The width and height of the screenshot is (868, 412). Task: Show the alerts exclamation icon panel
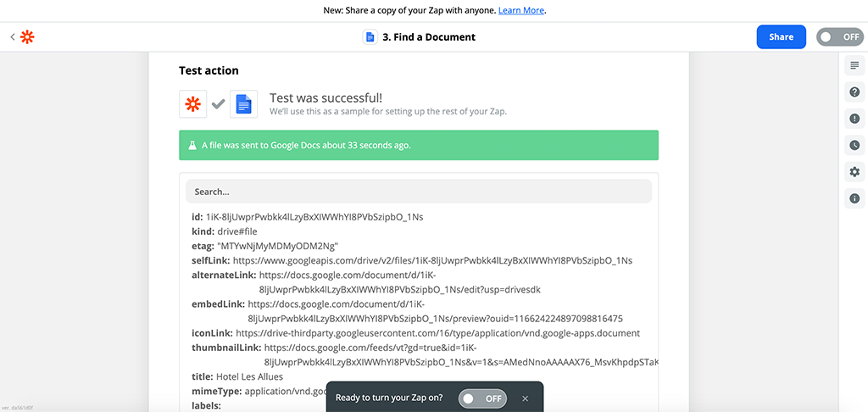pyautogui.click(x=854, y=119)
